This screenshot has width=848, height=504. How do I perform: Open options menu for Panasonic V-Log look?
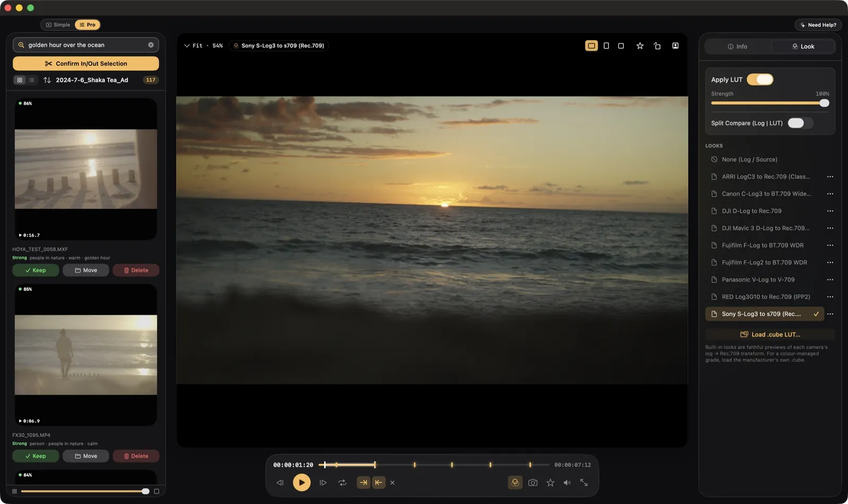(x=830, y=280)
